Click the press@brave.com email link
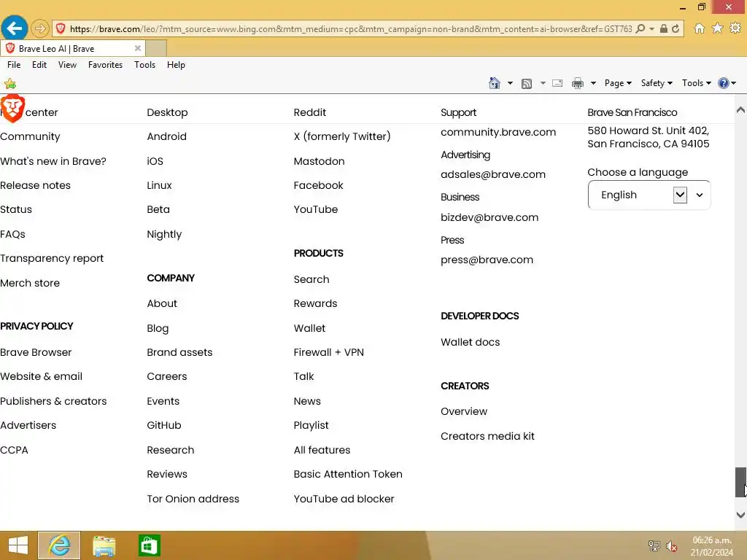 [487, 260]
